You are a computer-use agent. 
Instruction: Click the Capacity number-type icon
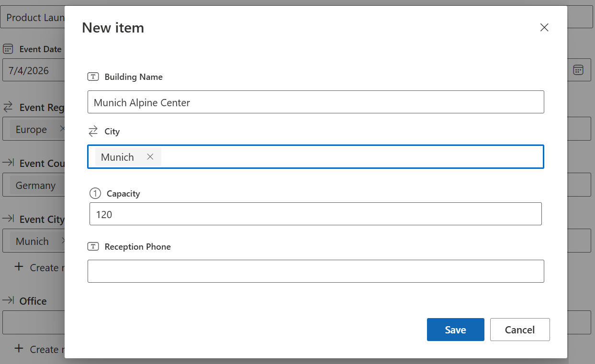click(x=95, y=194)
